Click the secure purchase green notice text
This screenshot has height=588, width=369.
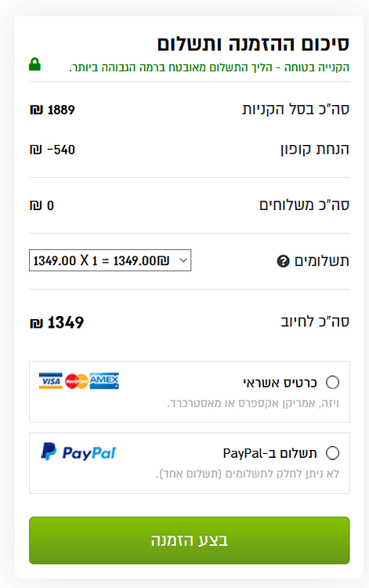(x=209, y=67)
